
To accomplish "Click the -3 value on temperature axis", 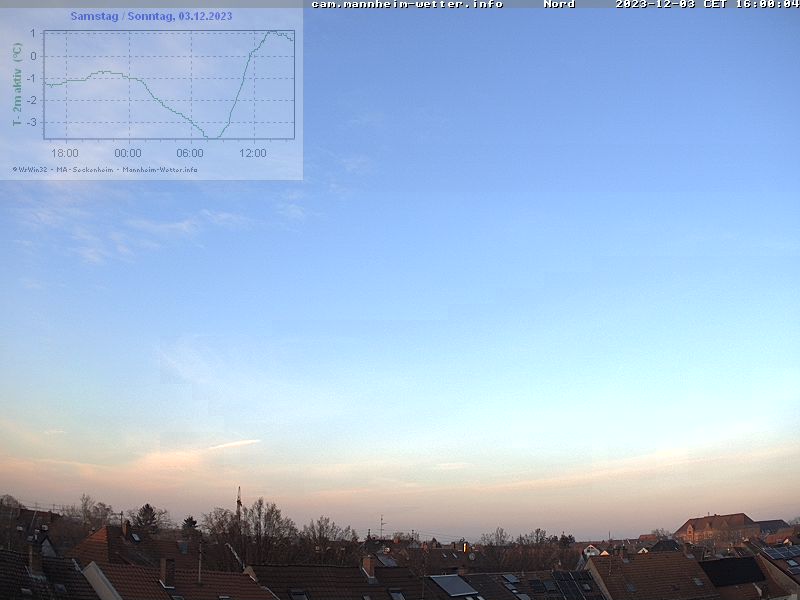I will [33, 122].
